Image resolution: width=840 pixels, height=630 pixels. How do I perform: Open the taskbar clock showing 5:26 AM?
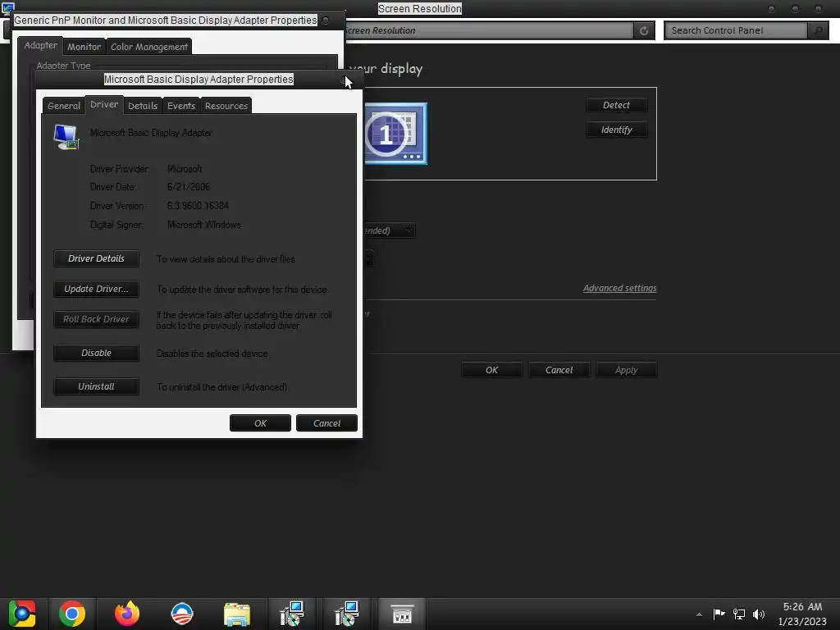(802, 614)
